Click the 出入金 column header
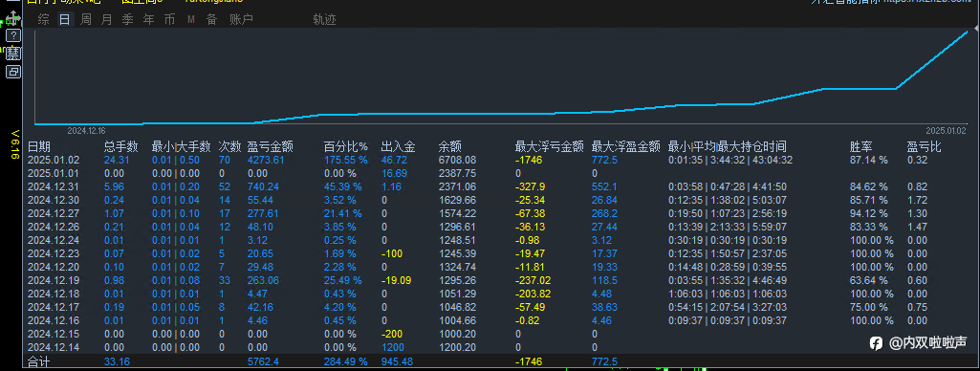Viewport: 980px width, 371px height. (x=398, y=147)
